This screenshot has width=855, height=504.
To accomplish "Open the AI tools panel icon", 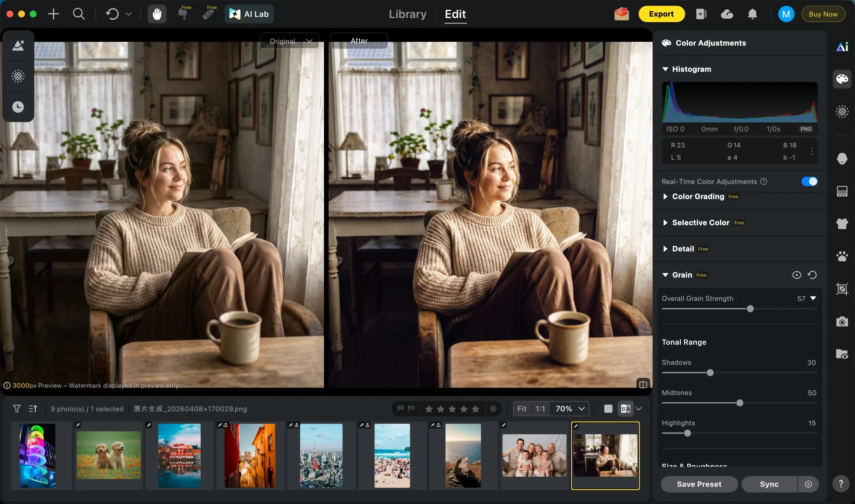I will click(x=842, y=46).
